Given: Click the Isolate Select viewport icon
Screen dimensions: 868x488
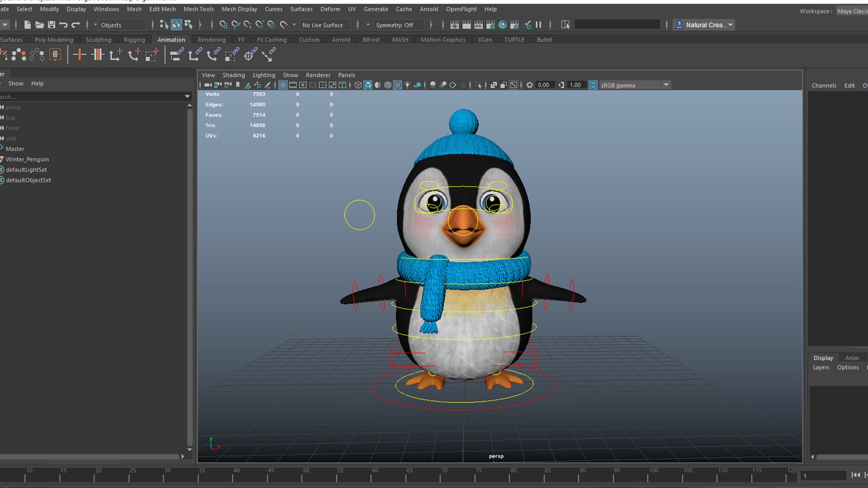Looking at the screenshot, I should (x=478, y=85).
